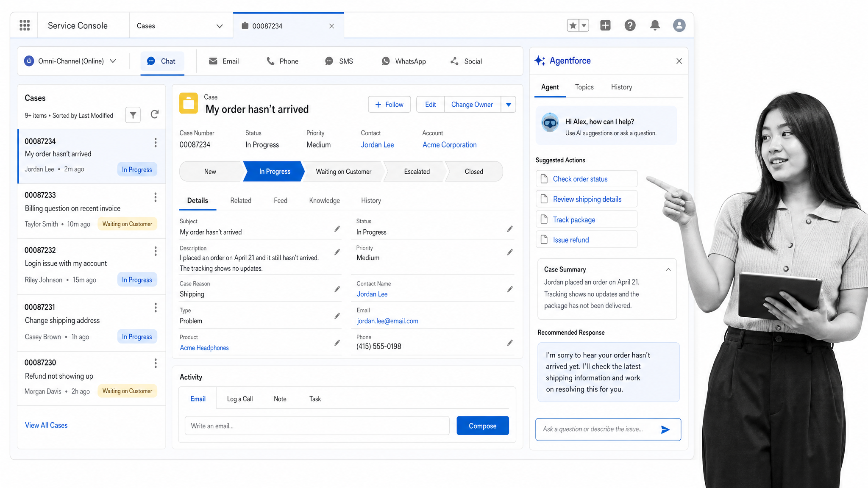Switch to Agentforce Topics tab

[584, 87]
